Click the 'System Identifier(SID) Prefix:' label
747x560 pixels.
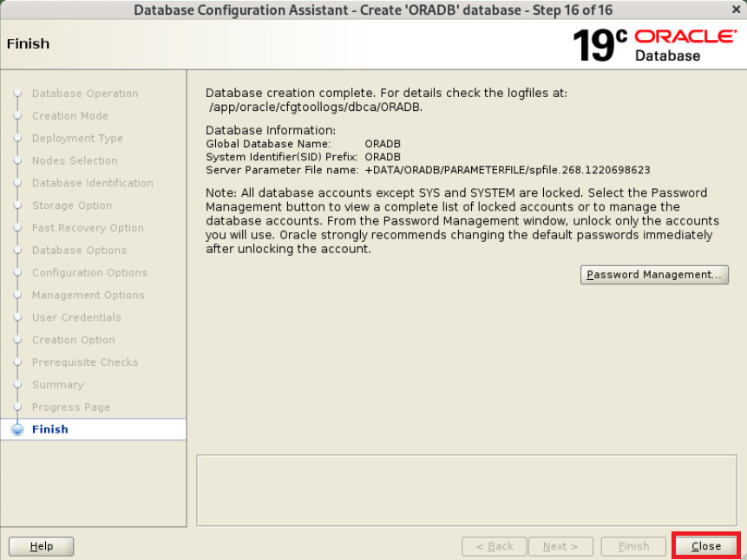point(282,157)
